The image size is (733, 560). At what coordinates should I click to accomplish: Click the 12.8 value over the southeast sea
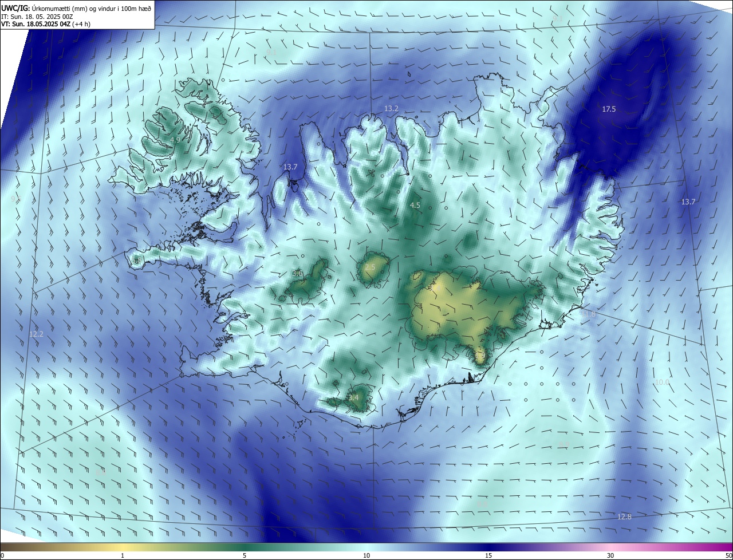[x=624, y=516]
